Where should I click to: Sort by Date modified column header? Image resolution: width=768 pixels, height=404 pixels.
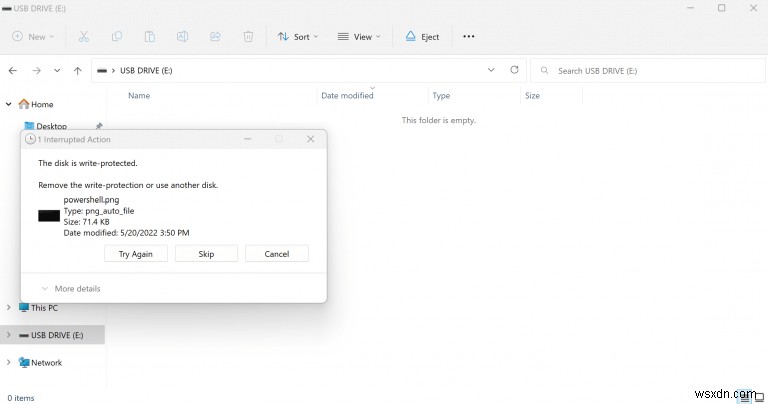[347, 95]
